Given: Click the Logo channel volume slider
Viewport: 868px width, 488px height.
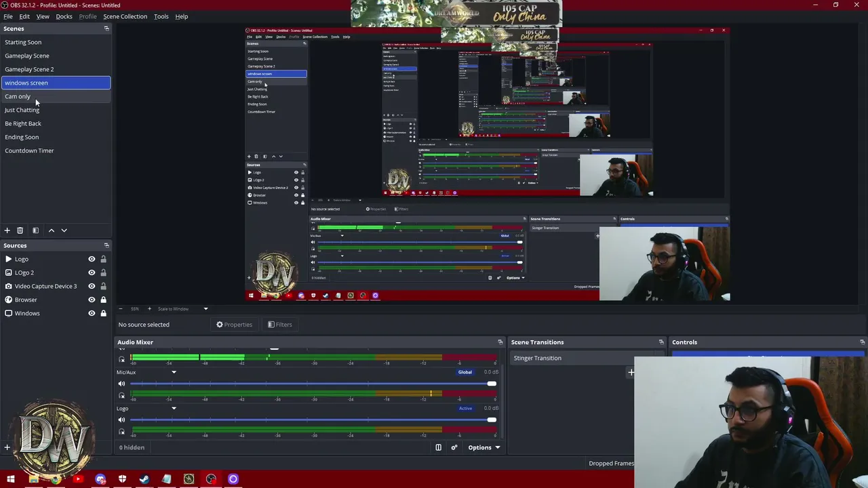Looking at the screenshot, I should click(313, 420).
